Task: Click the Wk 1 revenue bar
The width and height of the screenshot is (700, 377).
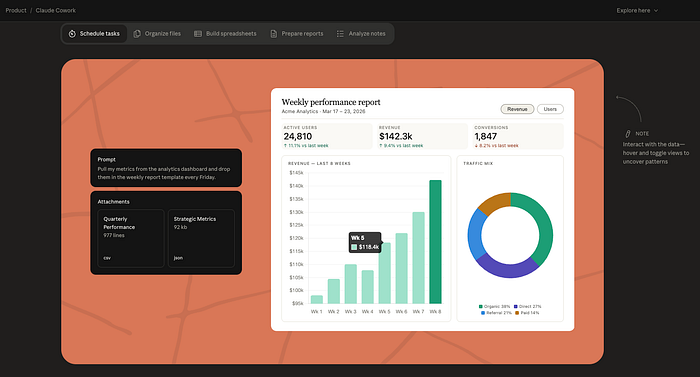Action: pos(317,299)
